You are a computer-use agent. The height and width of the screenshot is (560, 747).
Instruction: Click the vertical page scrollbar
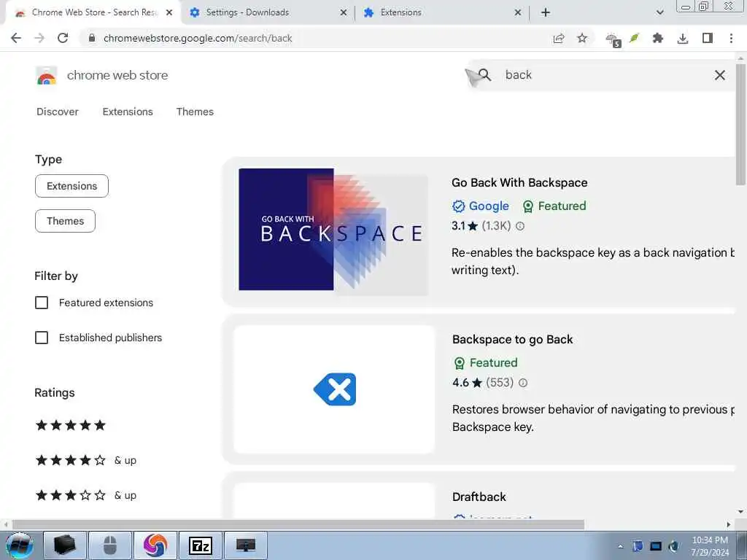coord(740,124)
